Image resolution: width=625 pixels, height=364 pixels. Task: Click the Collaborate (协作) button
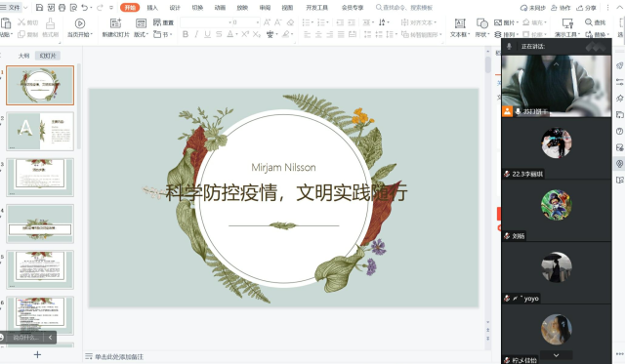[561, 8]
